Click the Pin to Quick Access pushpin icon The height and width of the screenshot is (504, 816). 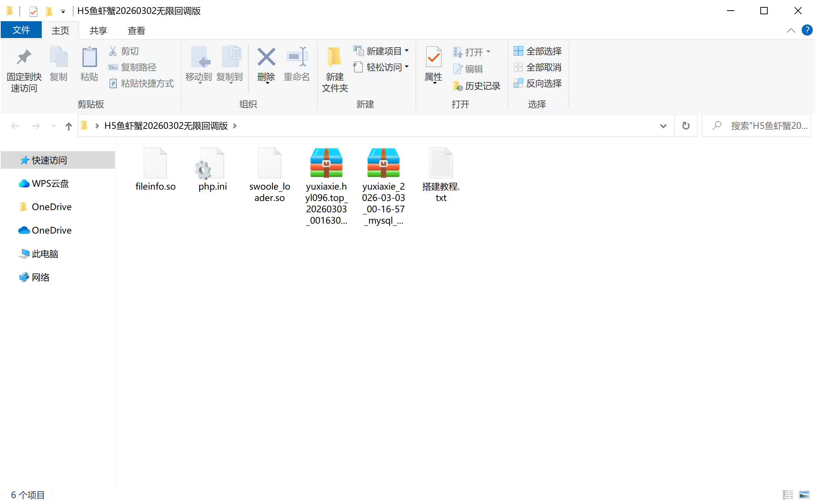click(24, 58)
